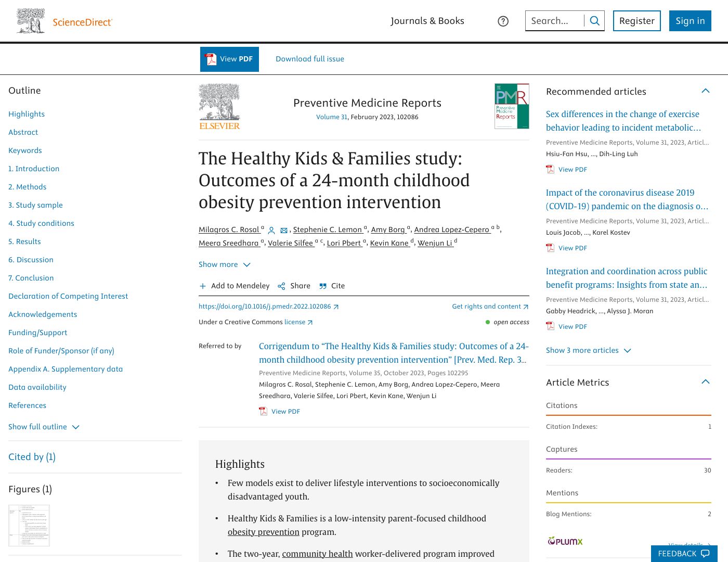Click the PlumX logo

pos(565,541)
